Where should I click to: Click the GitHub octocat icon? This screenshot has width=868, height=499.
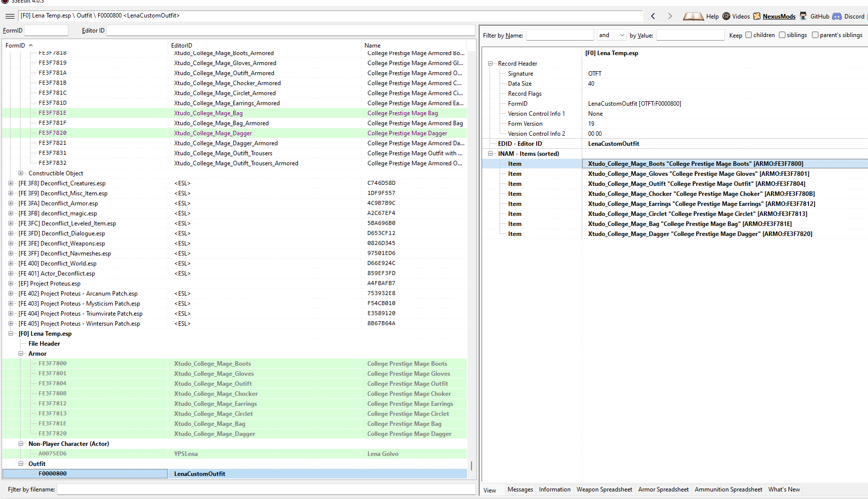(x=803, y=16)
